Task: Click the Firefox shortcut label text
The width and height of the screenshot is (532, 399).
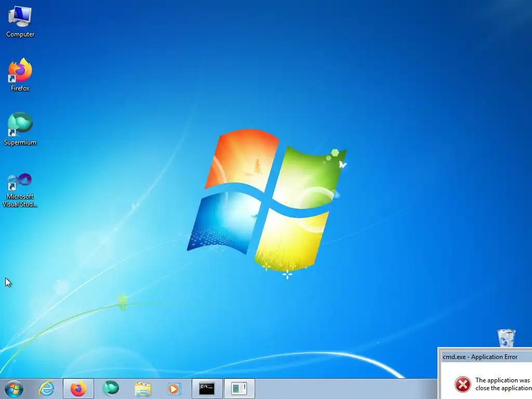Action: [20, 88]
